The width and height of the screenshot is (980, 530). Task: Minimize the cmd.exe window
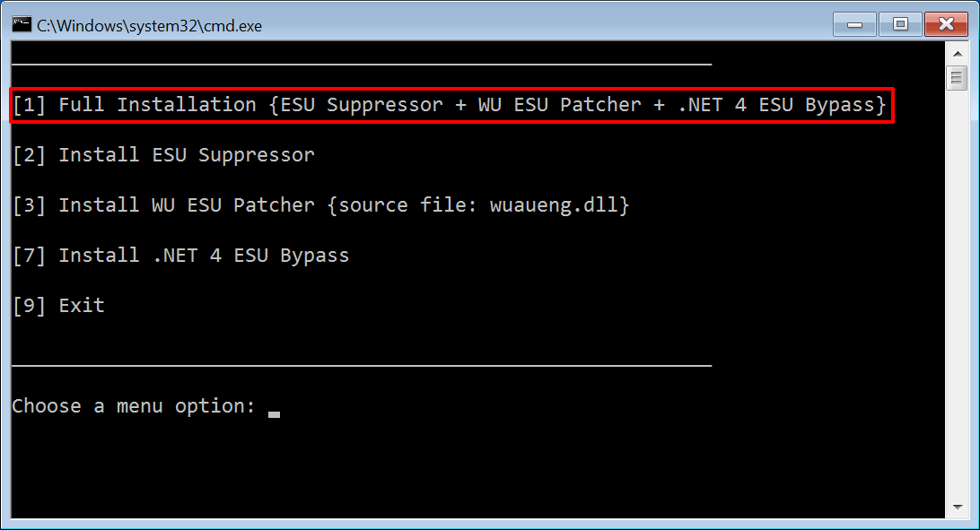(x=854, y=24)
